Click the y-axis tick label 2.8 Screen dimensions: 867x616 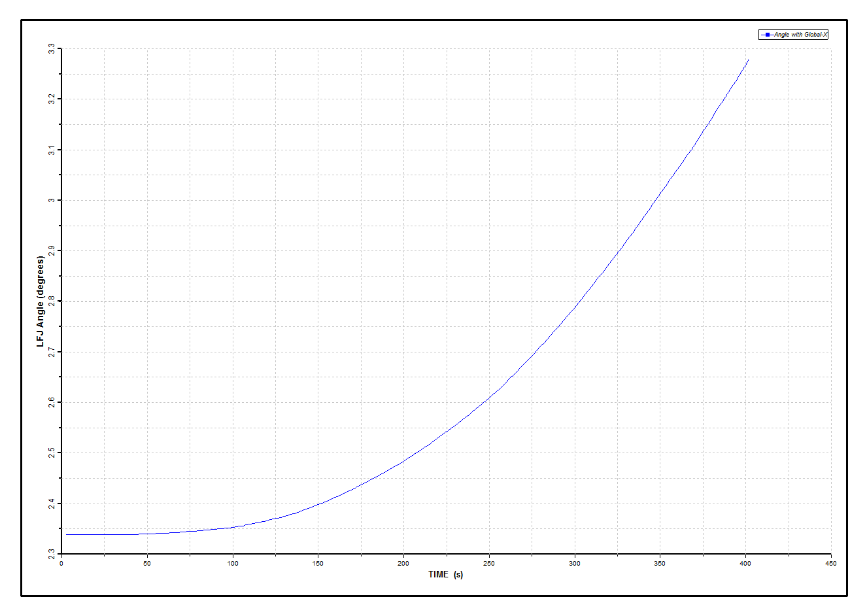coord(51,301)
